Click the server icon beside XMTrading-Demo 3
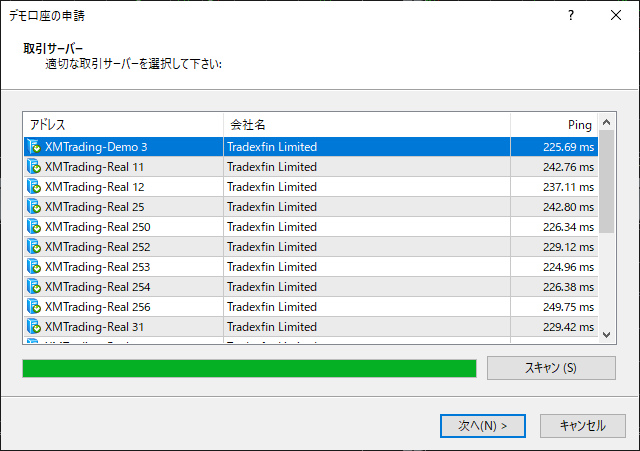This screenshot has width=640, height=451. click(x=34, y=147)
